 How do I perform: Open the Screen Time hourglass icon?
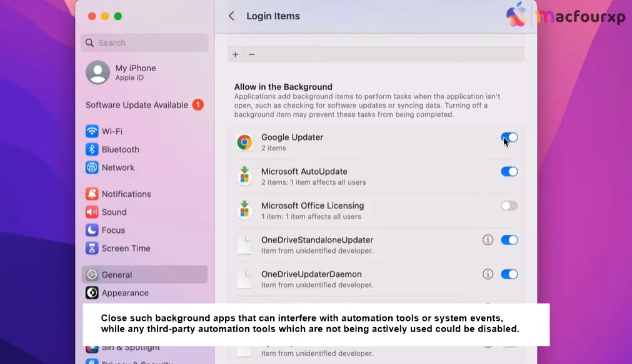click(92, 248)
